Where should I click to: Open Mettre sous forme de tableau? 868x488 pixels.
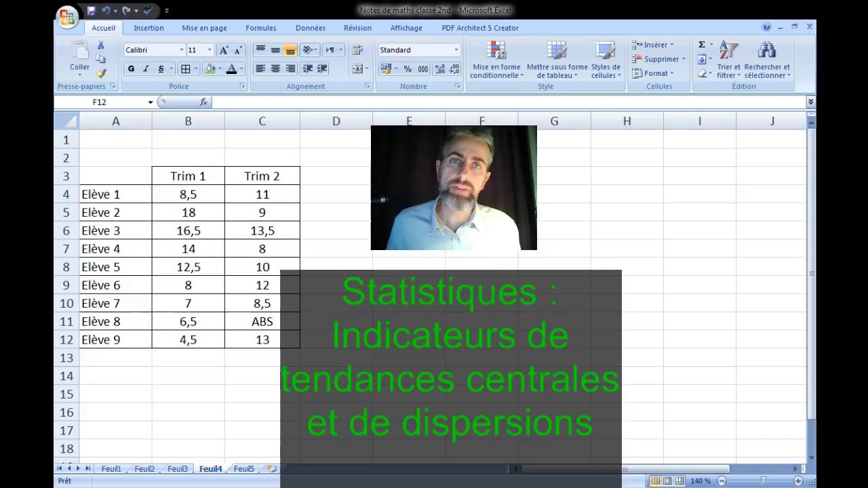tap(557, 60)
